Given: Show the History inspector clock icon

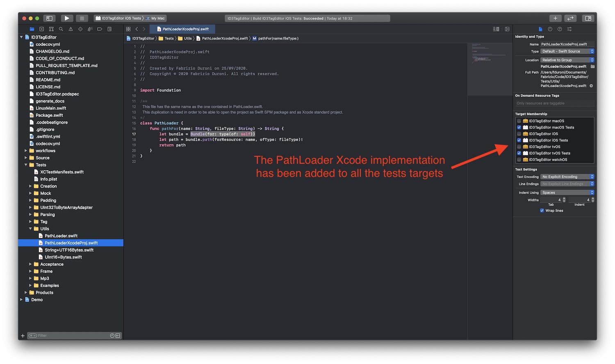Looking at the screenshot, I should click(x=550, y=29).
